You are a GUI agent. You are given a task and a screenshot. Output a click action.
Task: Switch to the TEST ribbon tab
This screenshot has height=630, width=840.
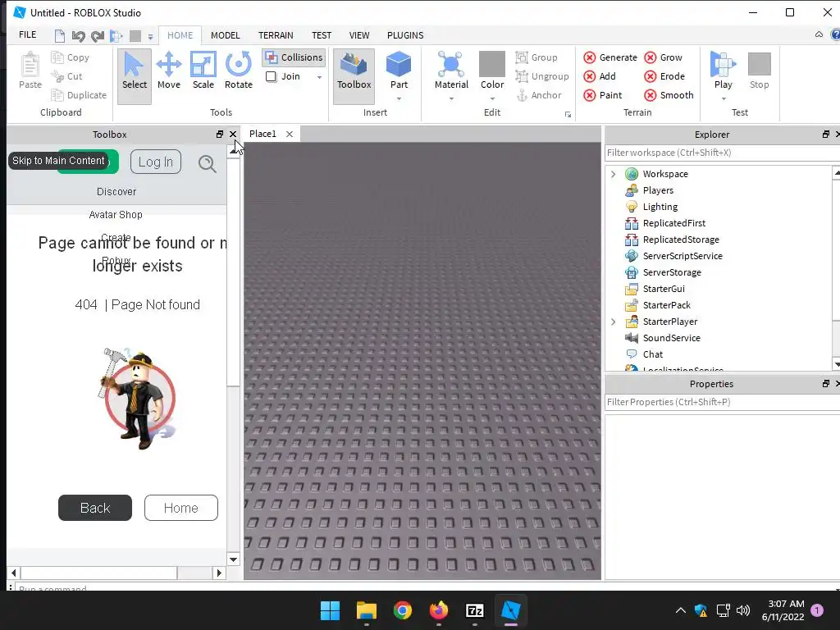pyautogui.click(x=322, y=35)
